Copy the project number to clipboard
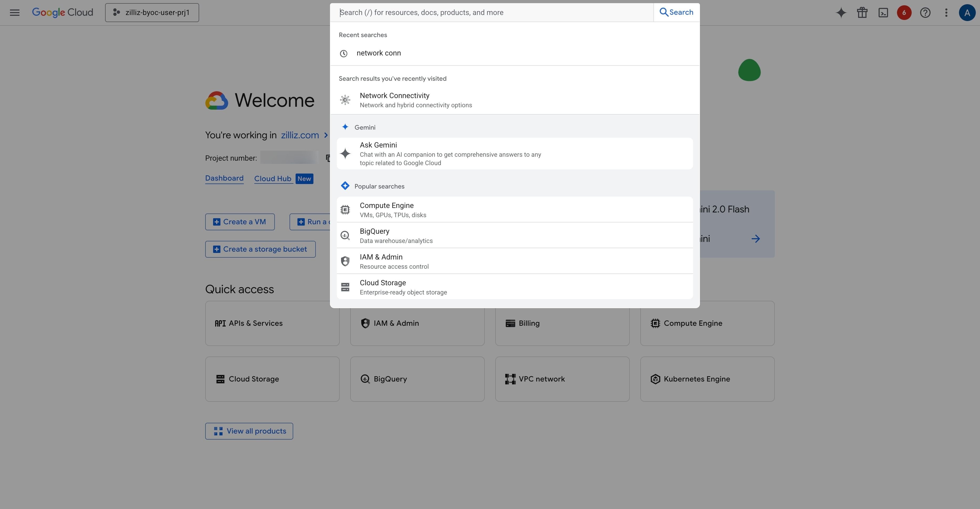This screenshot has height=509, width=980. coord(328,158)
